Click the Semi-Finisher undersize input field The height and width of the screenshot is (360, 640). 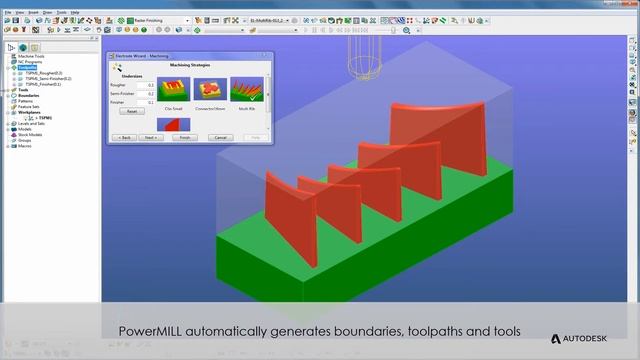(146, 94)
